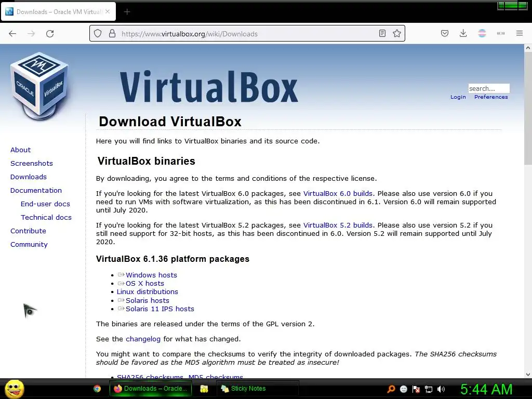Follow the VirtualBox 6.0 builds link

pos(338,193)
